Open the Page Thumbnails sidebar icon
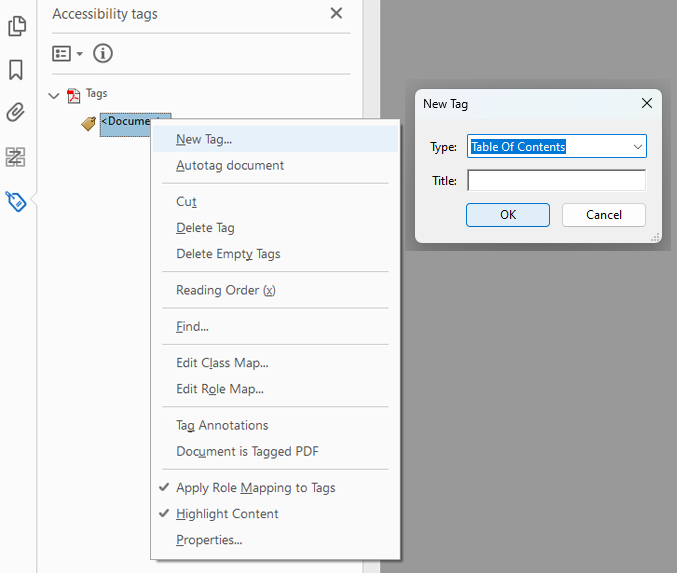 click(16, 27)
